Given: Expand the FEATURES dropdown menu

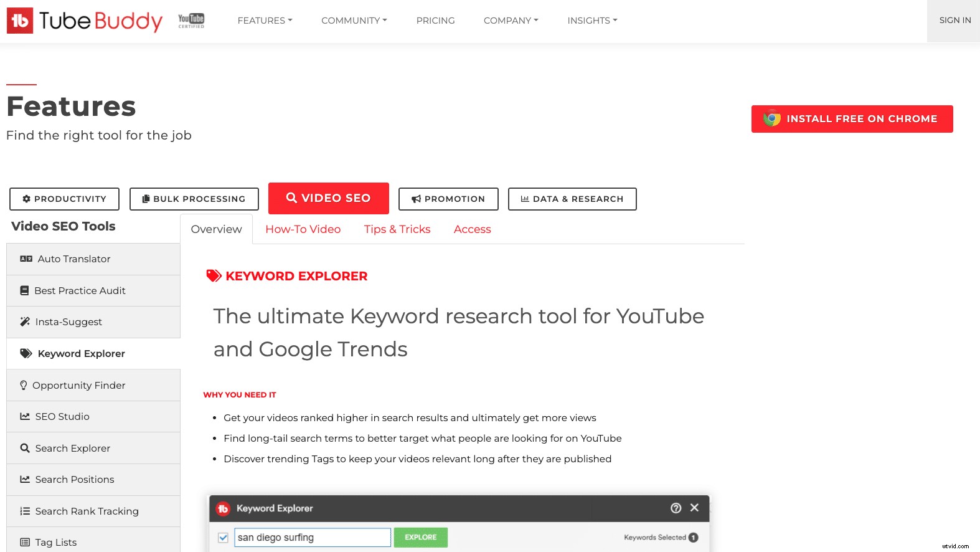Looking at the screenshot, I should [265, 21].
